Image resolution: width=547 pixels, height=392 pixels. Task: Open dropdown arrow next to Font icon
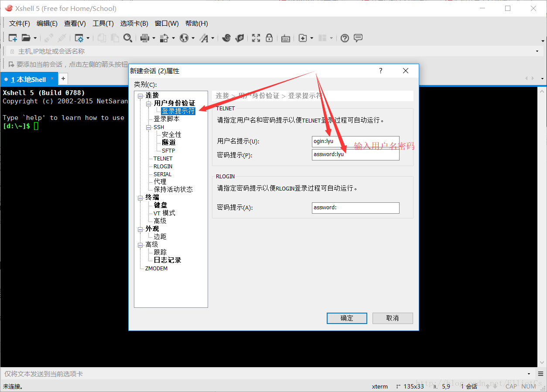[x=213, y=38]
